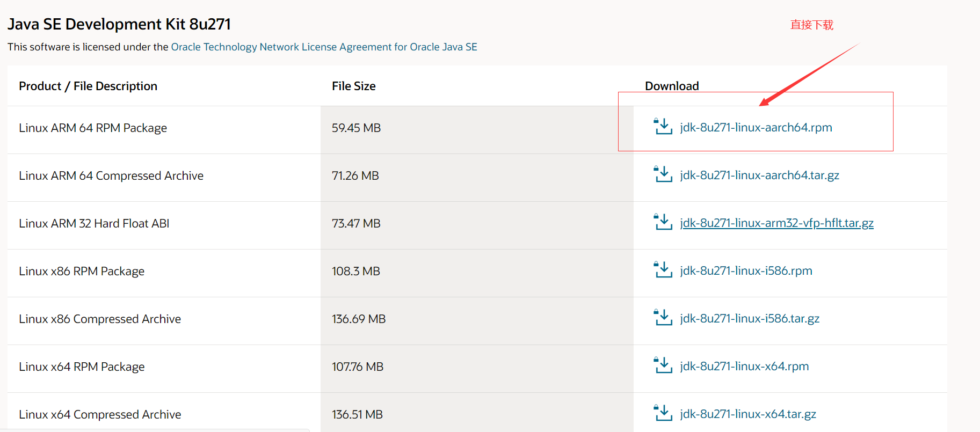
Task: Click download icon for jdk-8u271-linux-i586.tar.gz
Action: coord(663,318)
